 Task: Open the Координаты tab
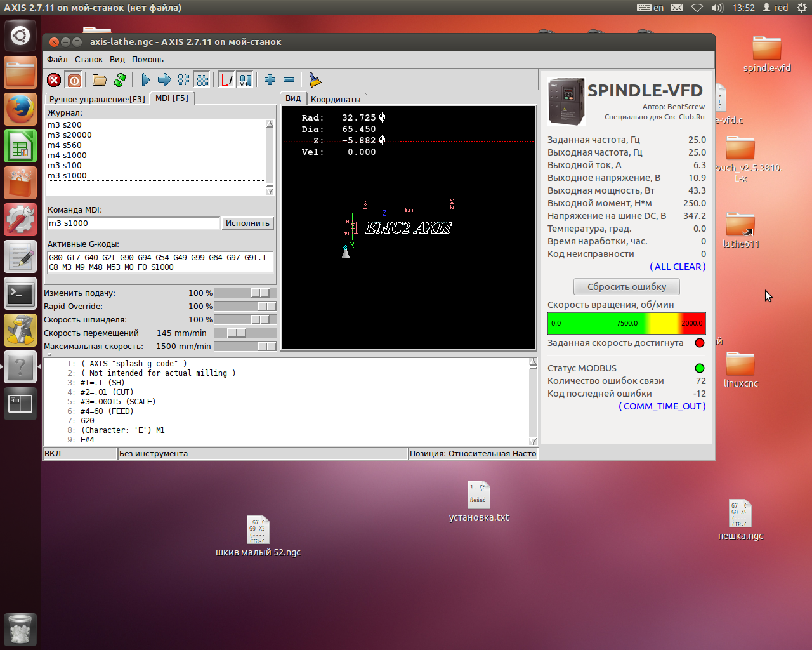point(336,99)
